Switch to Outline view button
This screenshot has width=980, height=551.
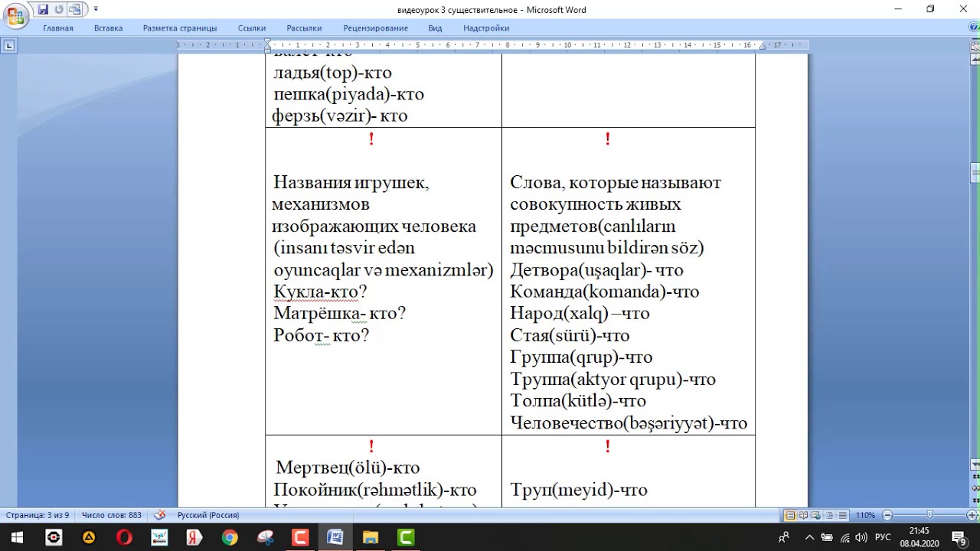(830, 515)
